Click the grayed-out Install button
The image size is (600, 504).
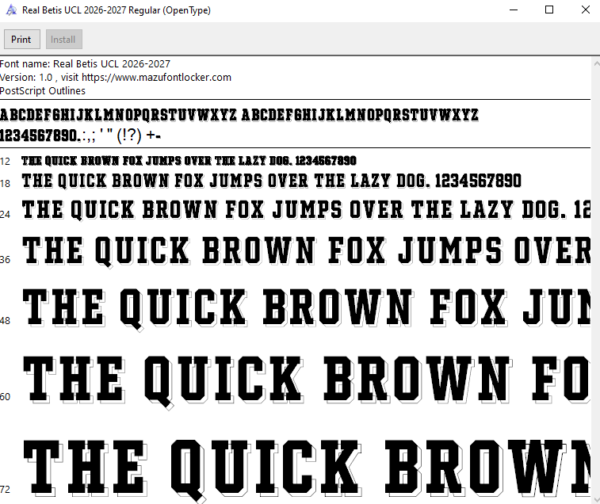64,39
